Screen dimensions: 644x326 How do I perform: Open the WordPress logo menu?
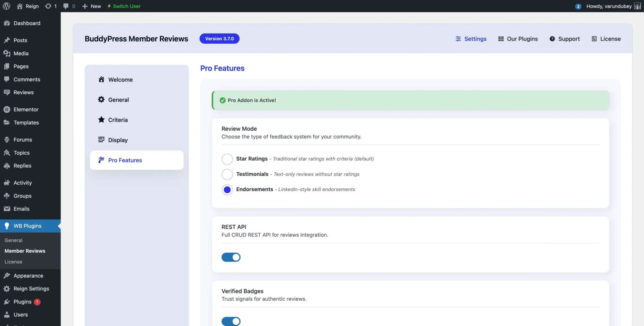pos(6,6)
